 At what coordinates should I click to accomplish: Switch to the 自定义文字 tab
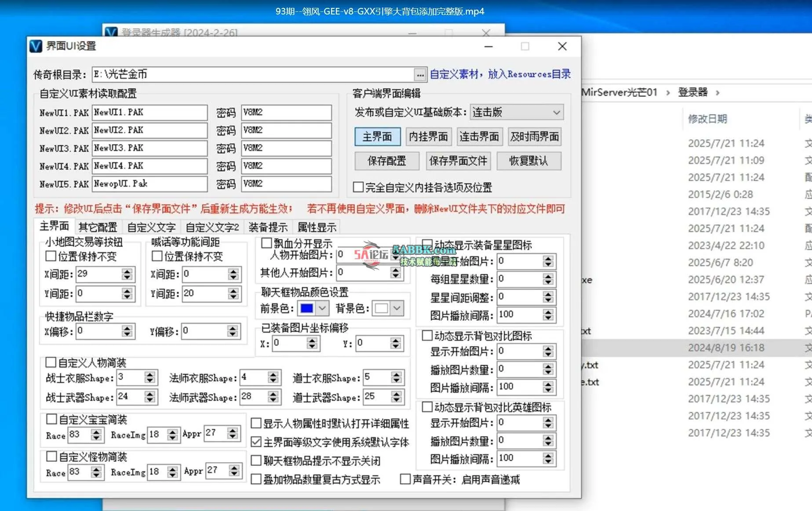(x=151, y=227)
